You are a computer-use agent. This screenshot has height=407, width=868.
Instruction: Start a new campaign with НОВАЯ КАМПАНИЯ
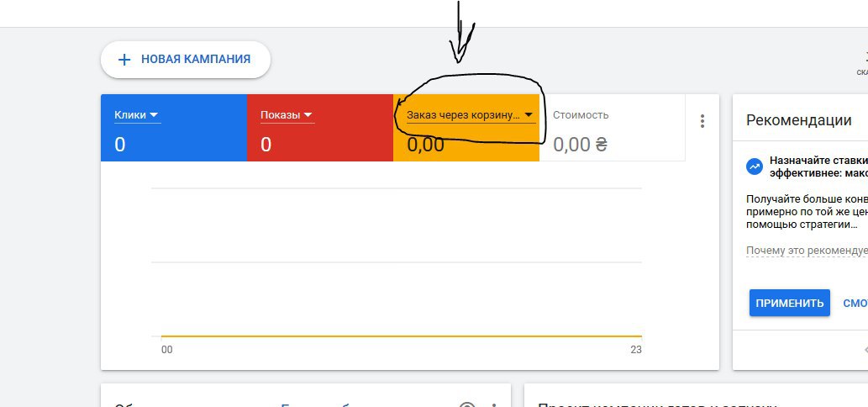click(186, 59)
